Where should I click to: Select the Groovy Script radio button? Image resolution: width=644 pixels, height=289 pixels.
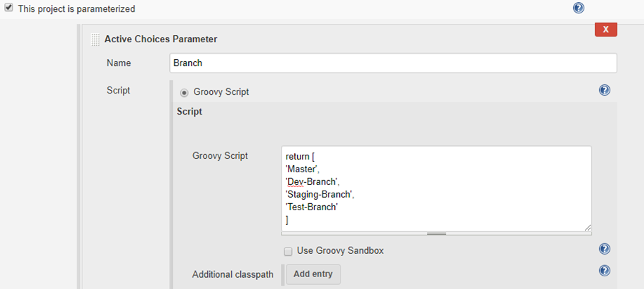coord(185,91)
